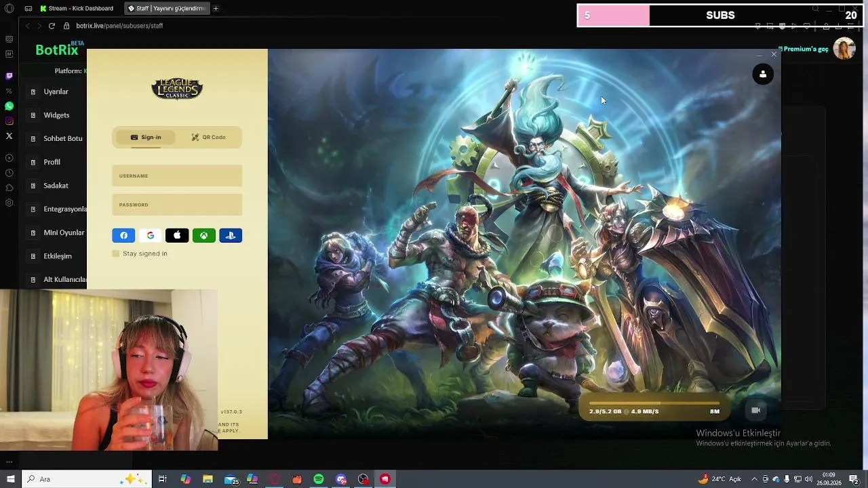Image resolution: width=868 pixels, height=488 pixels.
Task: Switch to the QR Code tab
Action: click(x=208, y=137)
